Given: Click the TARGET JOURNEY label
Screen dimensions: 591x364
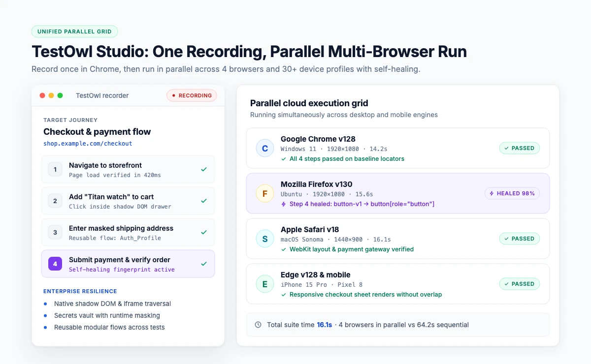Looking at the screenshot, I should [x=70, y=120].
